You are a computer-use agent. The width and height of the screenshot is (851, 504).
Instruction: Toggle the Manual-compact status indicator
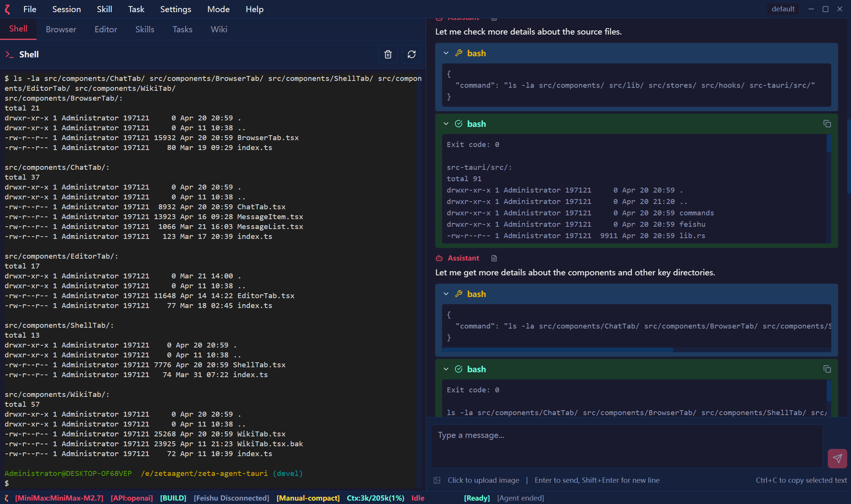click(308, 498)
